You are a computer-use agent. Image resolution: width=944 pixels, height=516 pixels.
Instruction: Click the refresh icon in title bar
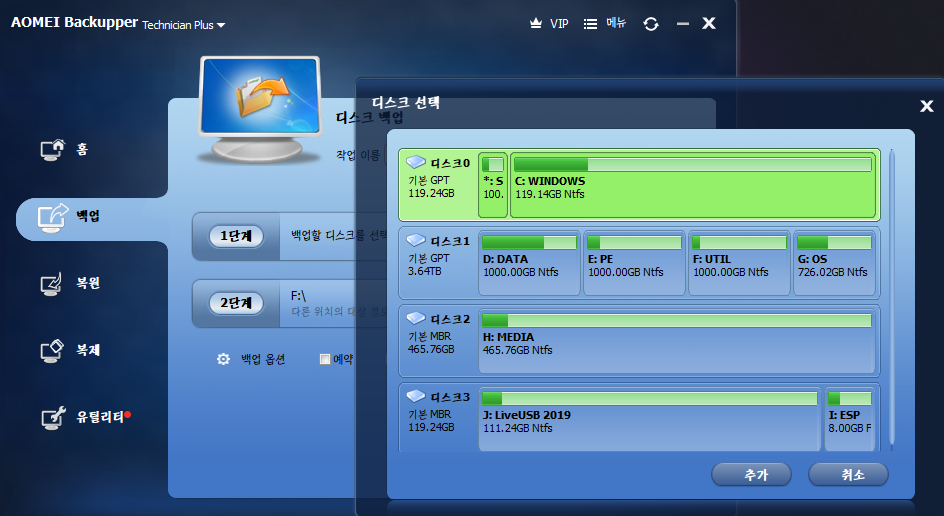coord(651,24)
